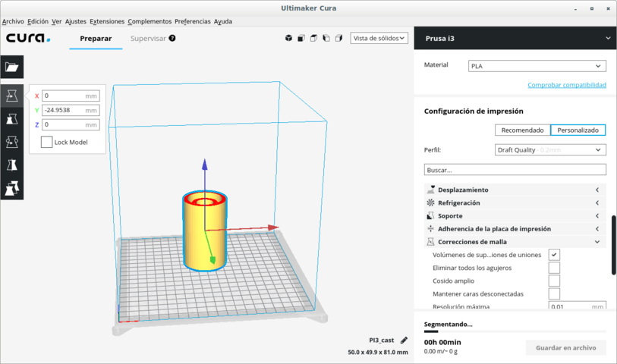
Task: Toggle the Lock Model checkbox
Action: point(46,142)
